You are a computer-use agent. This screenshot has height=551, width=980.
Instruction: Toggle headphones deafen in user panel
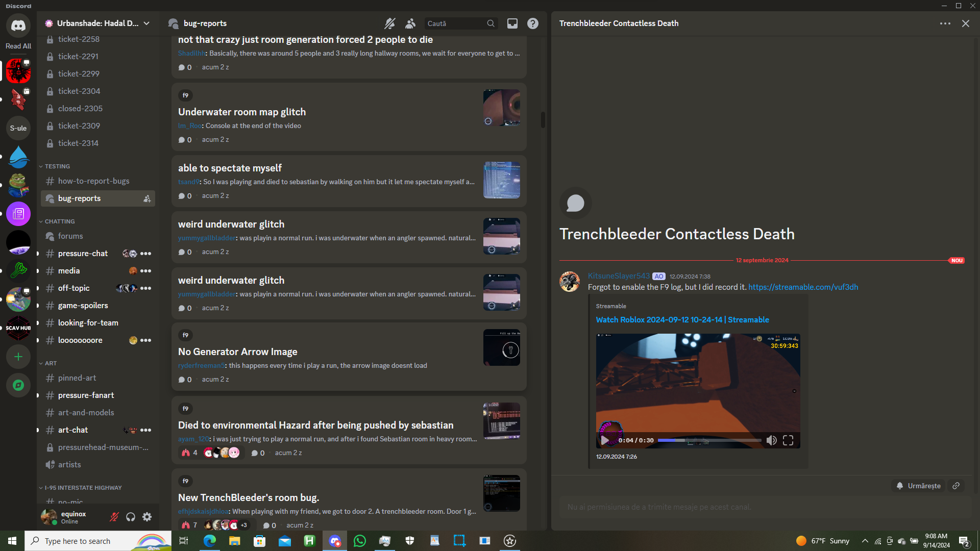click(131, 517)
